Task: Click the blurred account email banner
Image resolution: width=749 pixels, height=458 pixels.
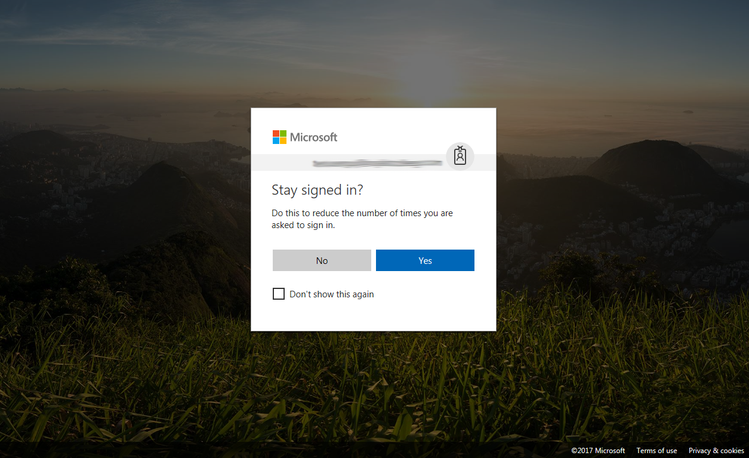Action: pos(373,163)
